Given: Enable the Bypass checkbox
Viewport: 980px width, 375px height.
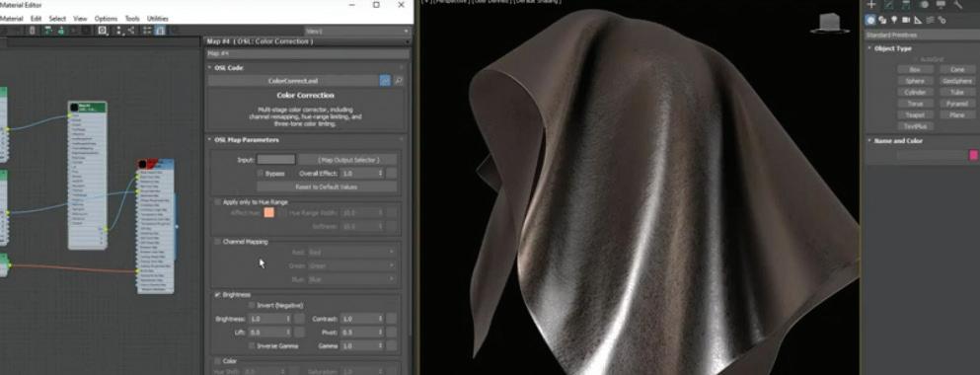Looking at the screenshot, I should 261,173.
